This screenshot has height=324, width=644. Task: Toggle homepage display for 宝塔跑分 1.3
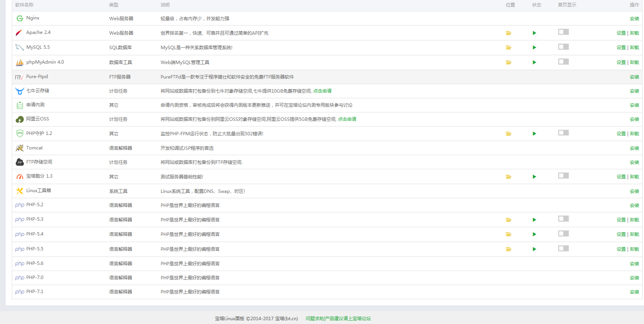(564, 176)
